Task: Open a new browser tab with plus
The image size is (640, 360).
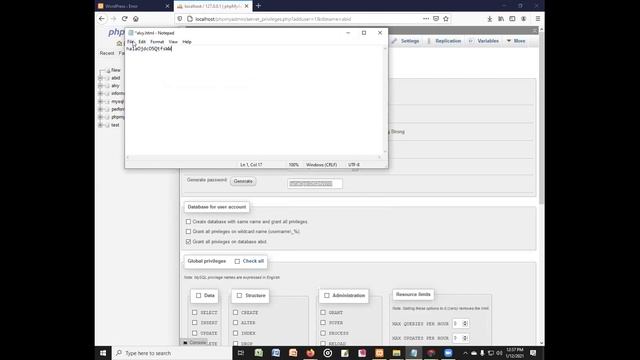Action: coord(258,6)
